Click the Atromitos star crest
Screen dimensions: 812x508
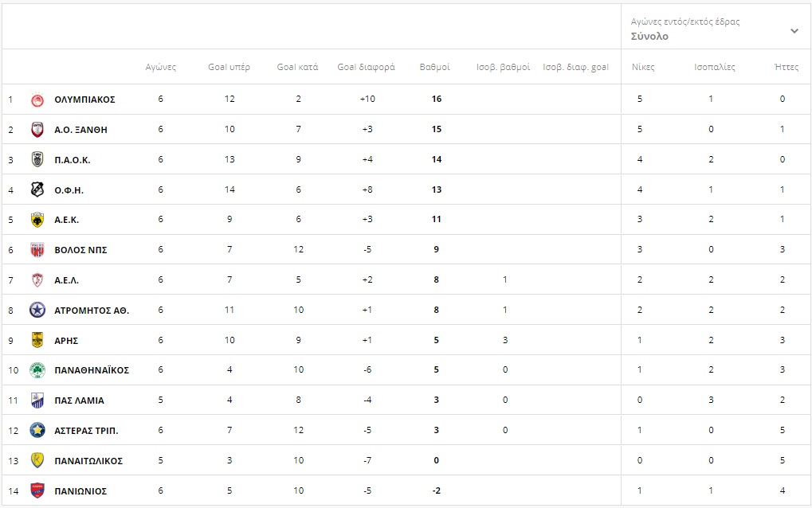coord(37,310)
